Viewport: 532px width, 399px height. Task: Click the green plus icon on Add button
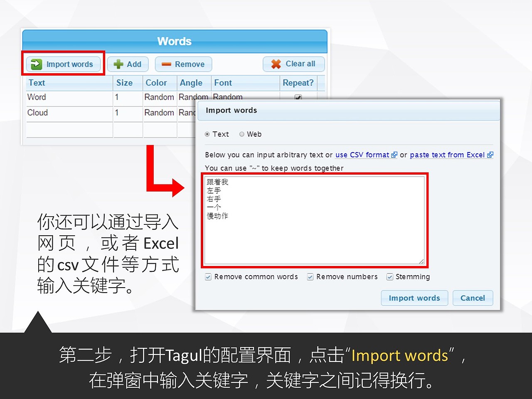[x=119, y=64]
